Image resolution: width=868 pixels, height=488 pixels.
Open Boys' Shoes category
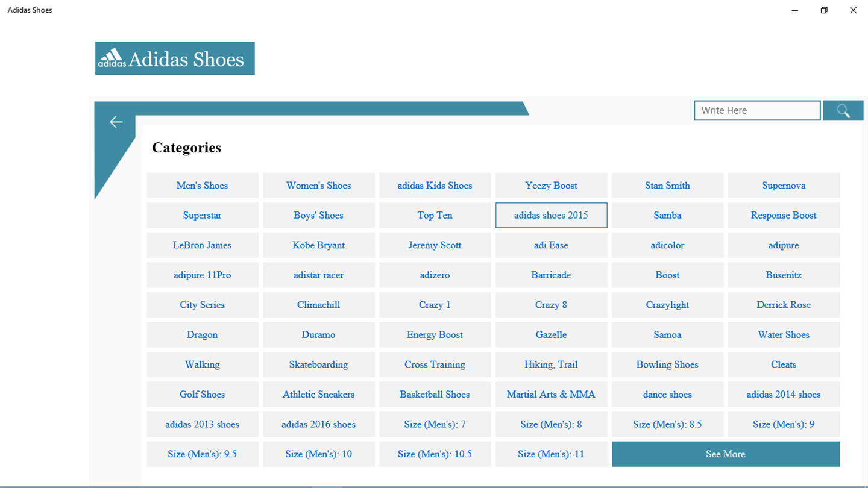(x=319, y=215)
